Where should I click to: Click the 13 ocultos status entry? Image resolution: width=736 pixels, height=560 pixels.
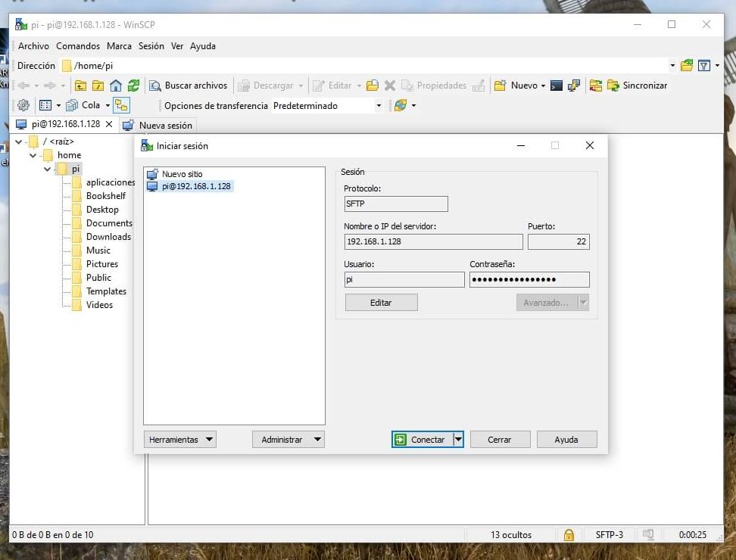coord(511,535)
